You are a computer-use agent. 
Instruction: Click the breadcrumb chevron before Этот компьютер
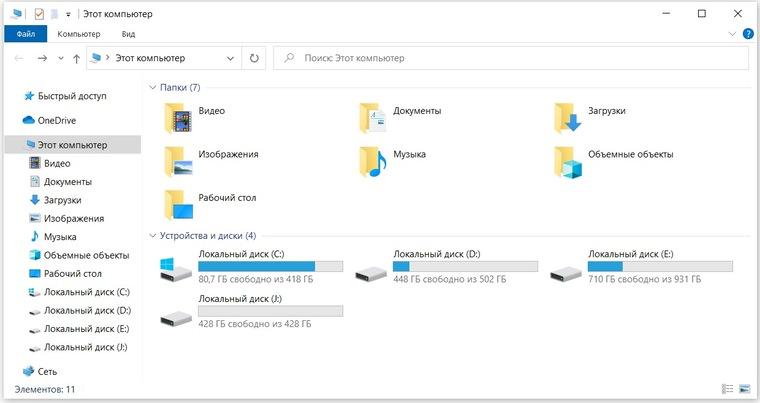(x=108, y=58)
